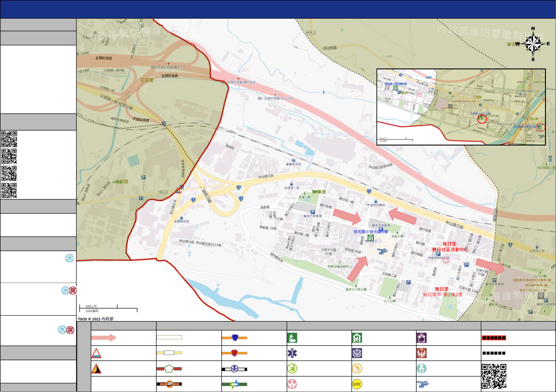Click the 全國烏日站 label
This screenshot has width=556, height=392.
point(182,221)
